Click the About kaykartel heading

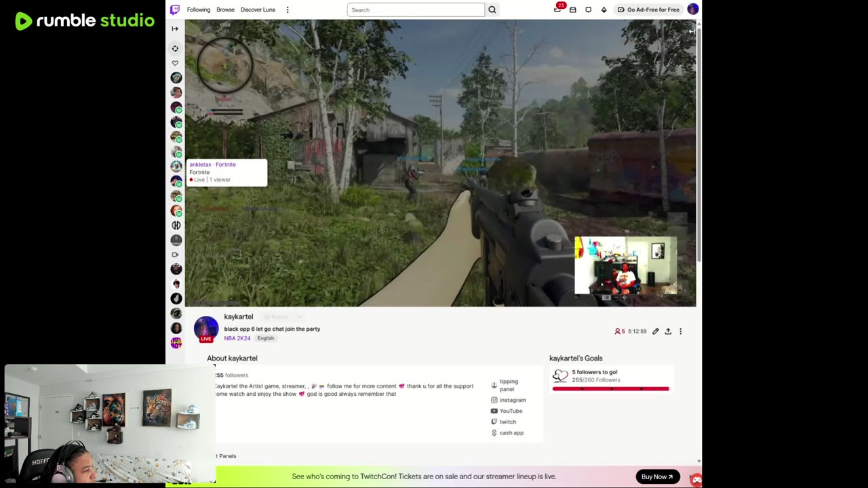(x=232, y=358)
